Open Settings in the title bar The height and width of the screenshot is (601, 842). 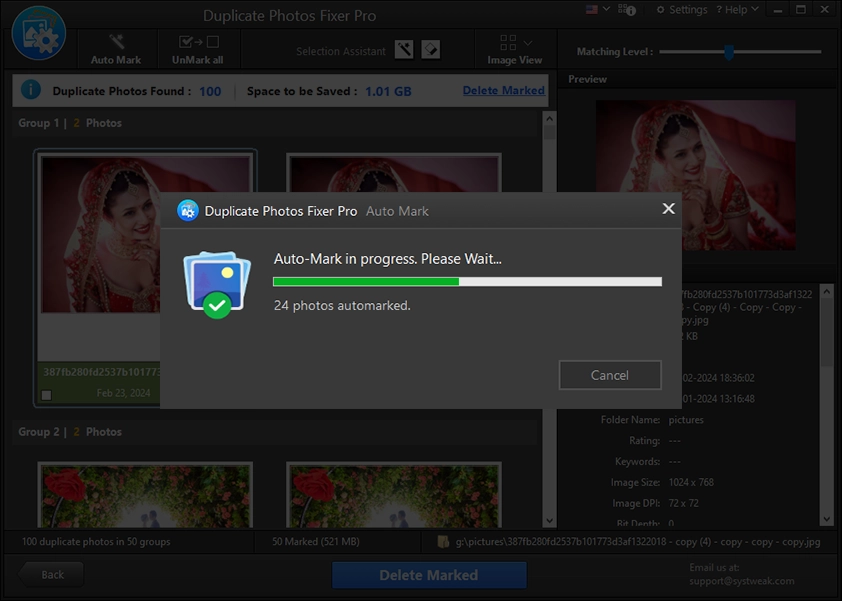tap(682, 10)
